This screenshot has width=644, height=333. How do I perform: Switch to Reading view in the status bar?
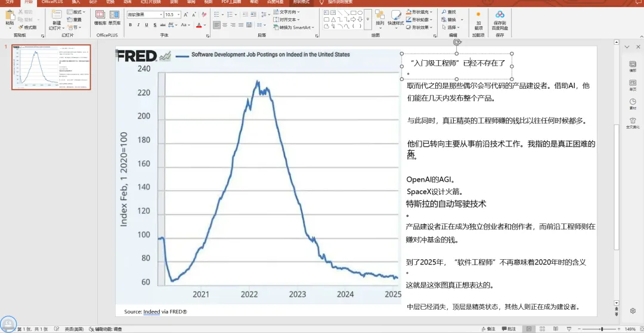556,329
